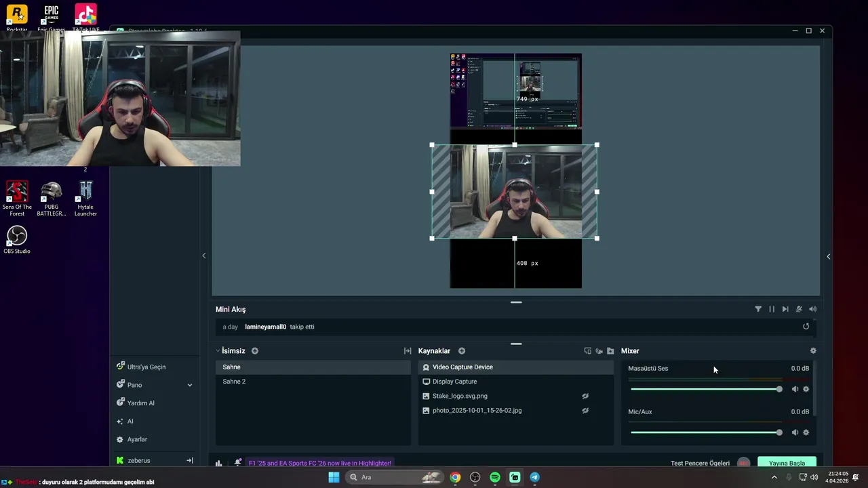This screenshot has width=868, height=488.
Task: Adjust the Masaüstü Ses volume slider
Action: point(706,389)
